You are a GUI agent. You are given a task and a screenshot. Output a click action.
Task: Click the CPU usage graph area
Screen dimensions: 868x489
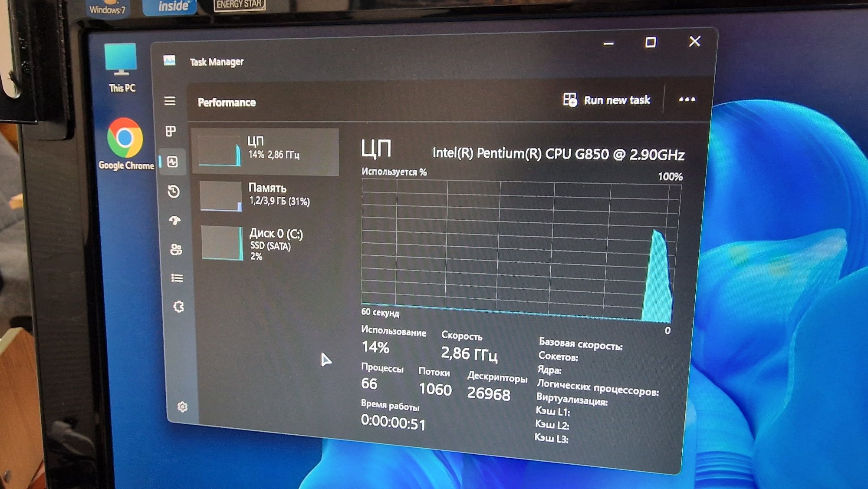(x=521, y=250)
